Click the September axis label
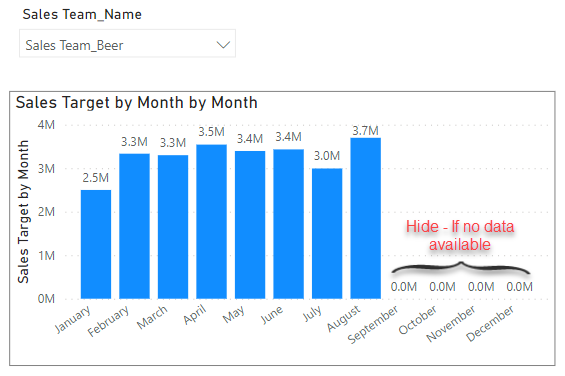The image size is (565, 376). coord(373,324)
